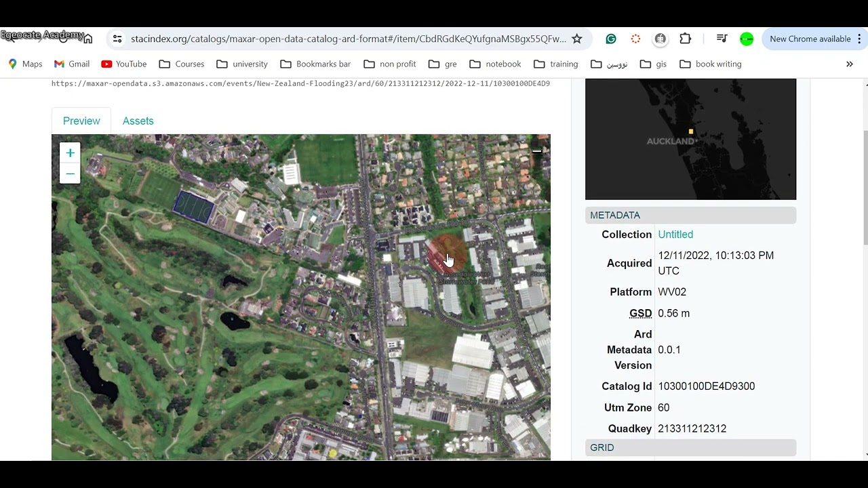Screen dimensions: 868x488
Task: Click the Grammarly extension icon
Action: point(611,39)
